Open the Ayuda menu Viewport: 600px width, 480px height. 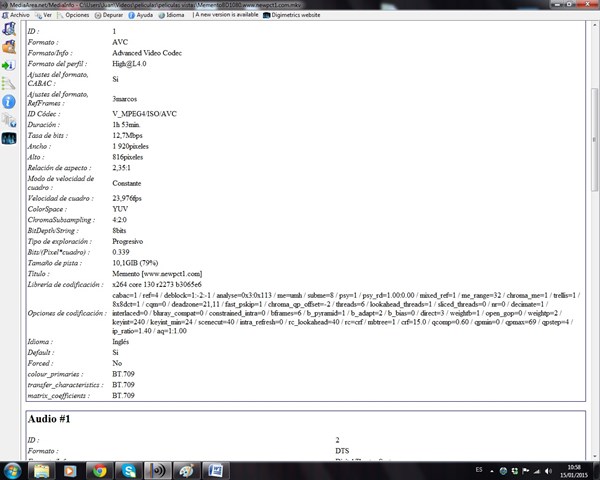pyautogui.click(x=140, y=15)
